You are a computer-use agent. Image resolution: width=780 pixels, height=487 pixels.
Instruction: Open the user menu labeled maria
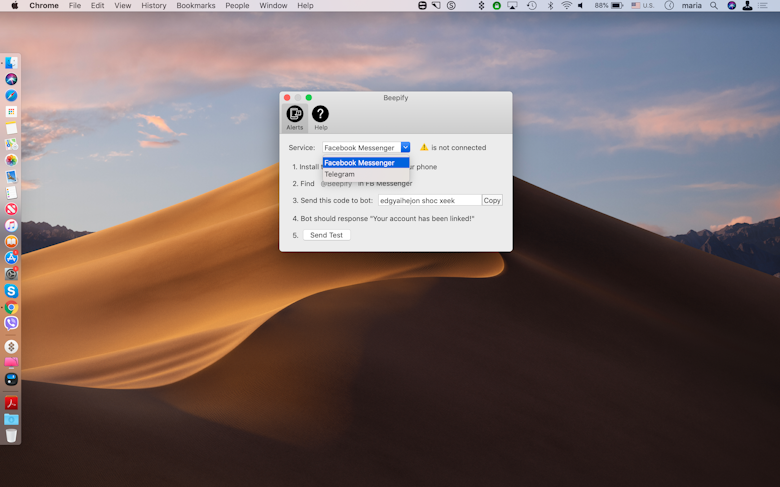[x=691, y=5]
